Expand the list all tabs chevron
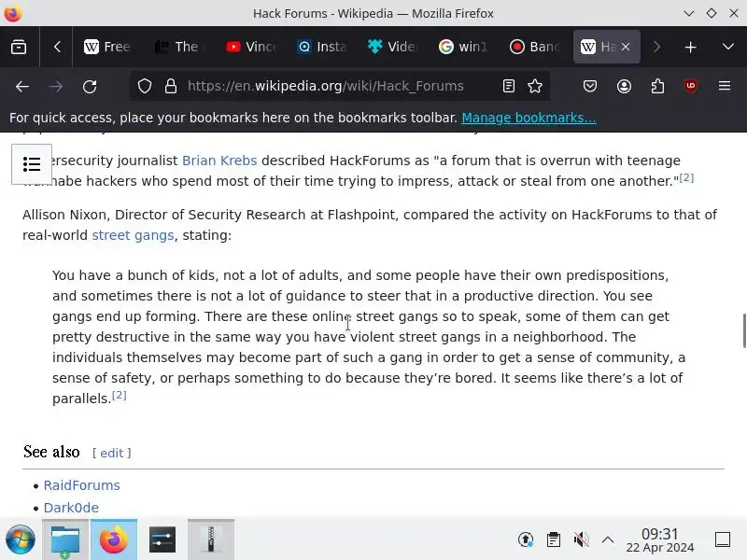This screenshot has width=747, height=560. coord(728,47)
